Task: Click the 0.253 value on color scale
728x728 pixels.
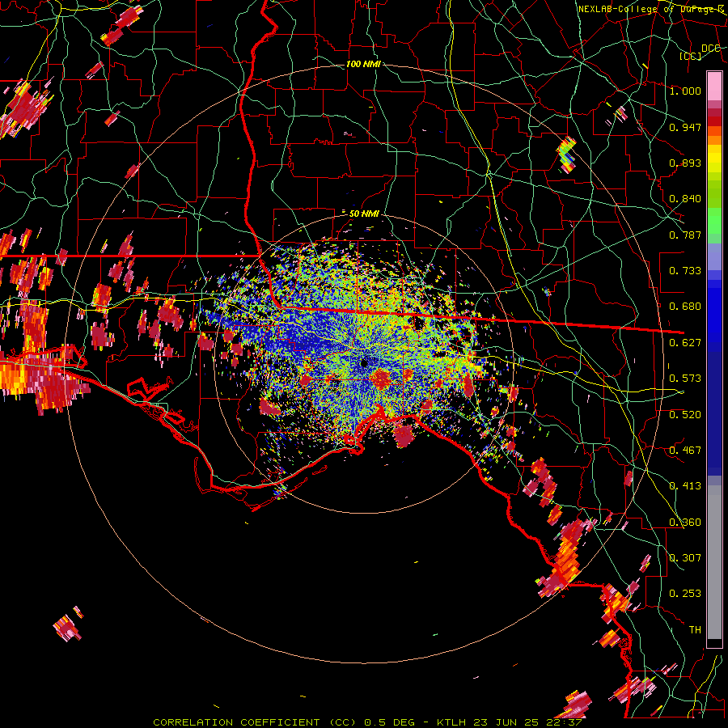Action: tap(685, 594)
